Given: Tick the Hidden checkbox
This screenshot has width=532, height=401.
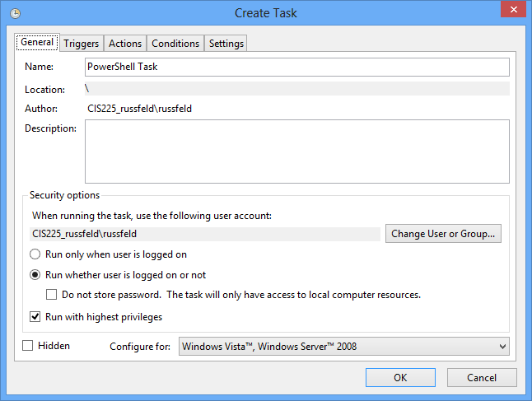Looking at the screenshot, I should click(29, 346).
